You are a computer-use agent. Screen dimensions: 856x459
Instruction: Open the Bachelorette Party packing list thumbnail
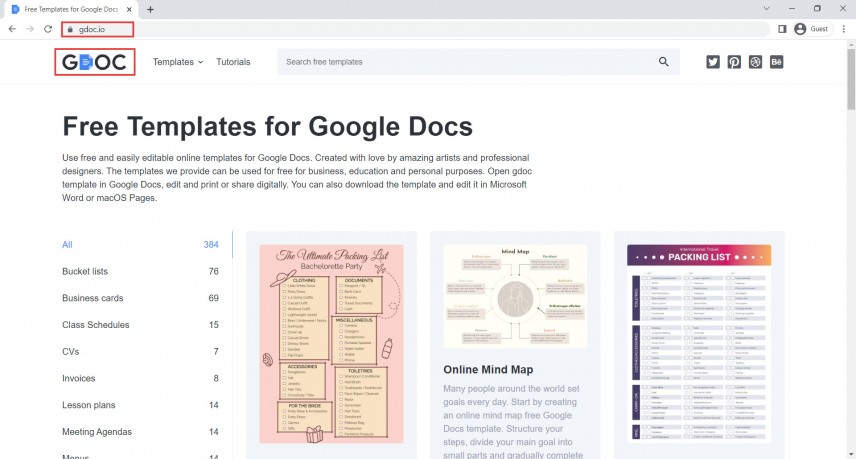tap(331, 344)
